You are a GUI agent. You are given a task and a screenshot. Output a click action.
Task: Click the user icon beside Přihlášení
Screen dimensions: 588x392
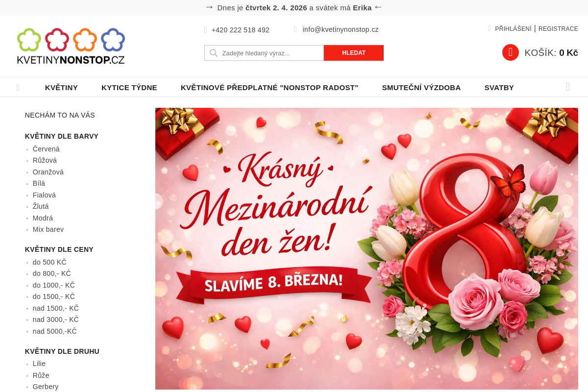coord(490,28)
